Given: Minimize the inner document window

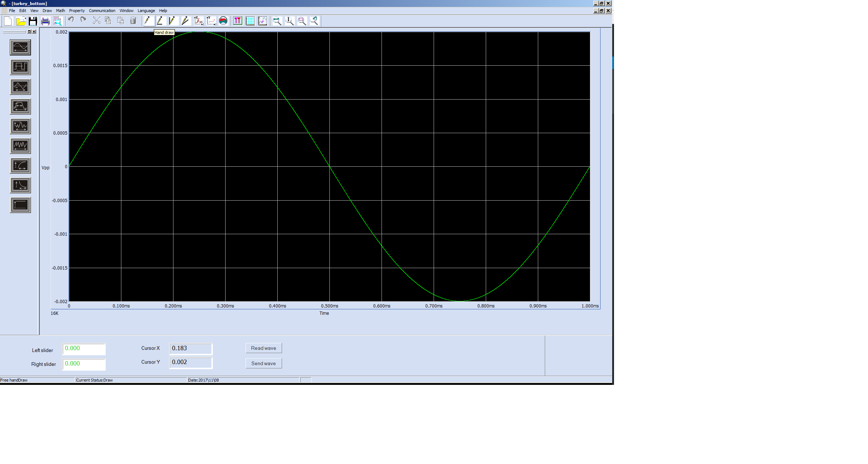Looking at the screenshot, I should (596, 11).
